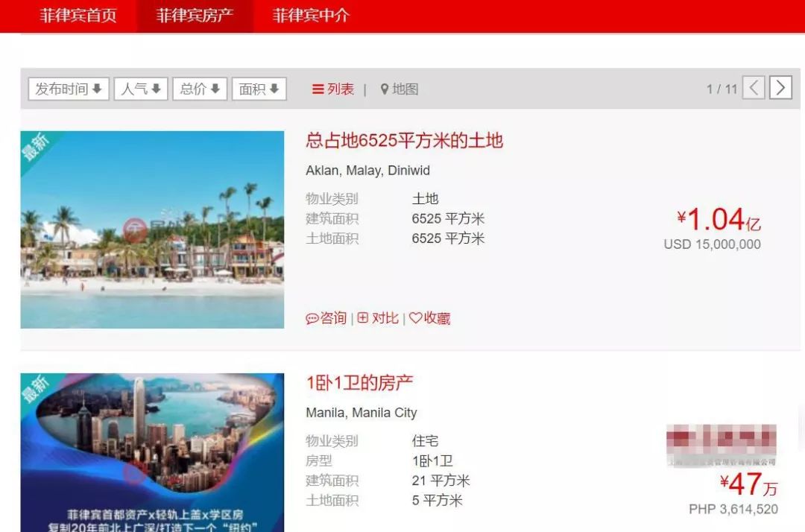Toggle 人气 popularity sort direction
The height and width of the screenshot is (532, 805).
click(x=140, y=88)
